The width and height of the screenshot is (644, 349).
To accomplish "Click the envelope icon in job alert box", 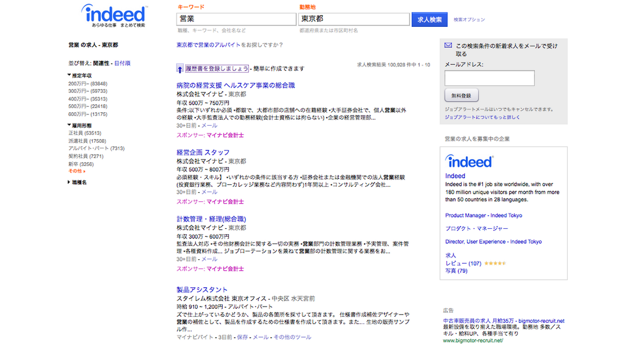I will tap(448, 46).
